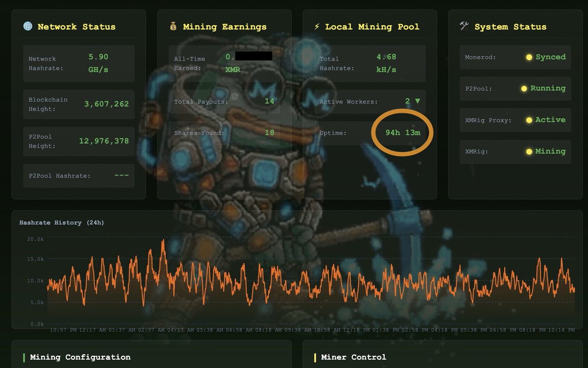Click the money bag icon beside Mining Earnings
The width and height of the screenshot is (588, 368).
pos(172,26)
